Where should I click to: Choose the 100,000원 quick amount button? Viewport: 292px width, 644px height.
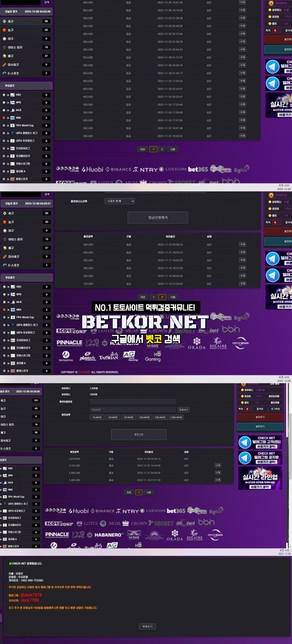pos(144,417)
